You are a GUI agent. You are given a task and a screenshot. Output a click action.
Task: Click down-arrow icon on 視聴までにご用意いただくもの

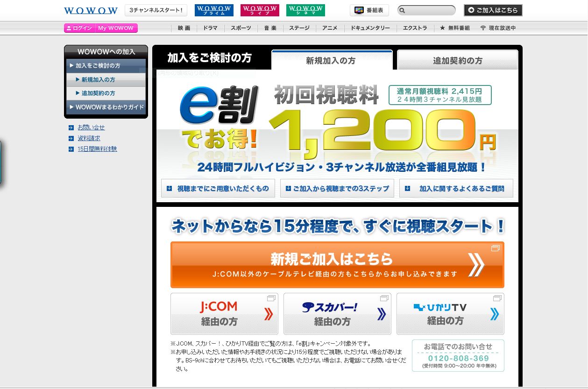pos(169,189)
